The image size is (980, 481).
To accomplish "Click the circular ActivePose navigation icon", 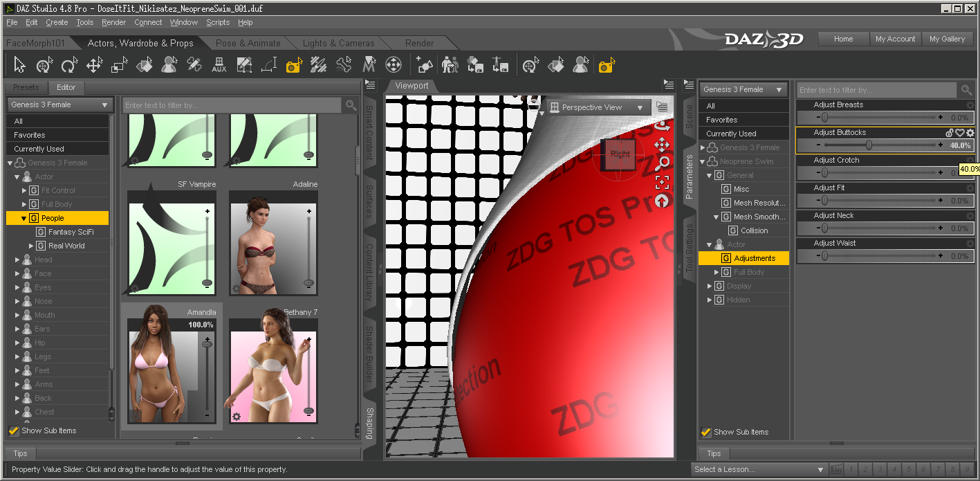I will click(x=394, y=66).
